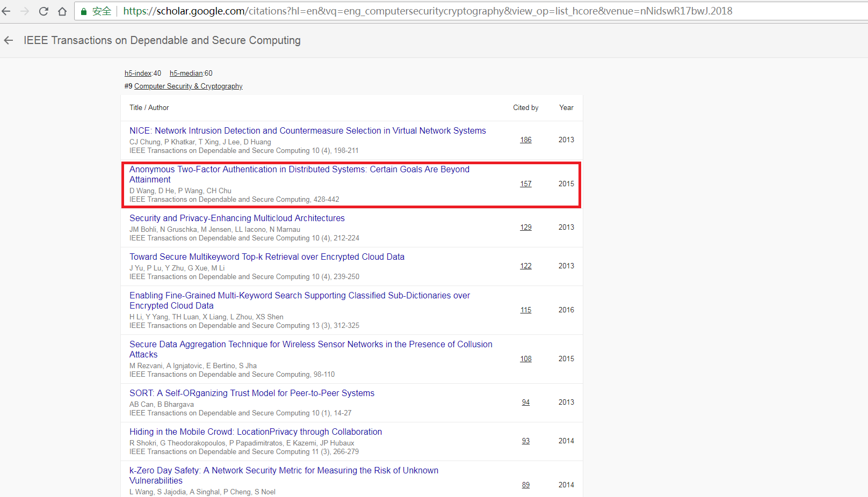Click the publication line ending '10 (1), 14-27'
This screenshot has width=868, height=497.
pos(241,413)
